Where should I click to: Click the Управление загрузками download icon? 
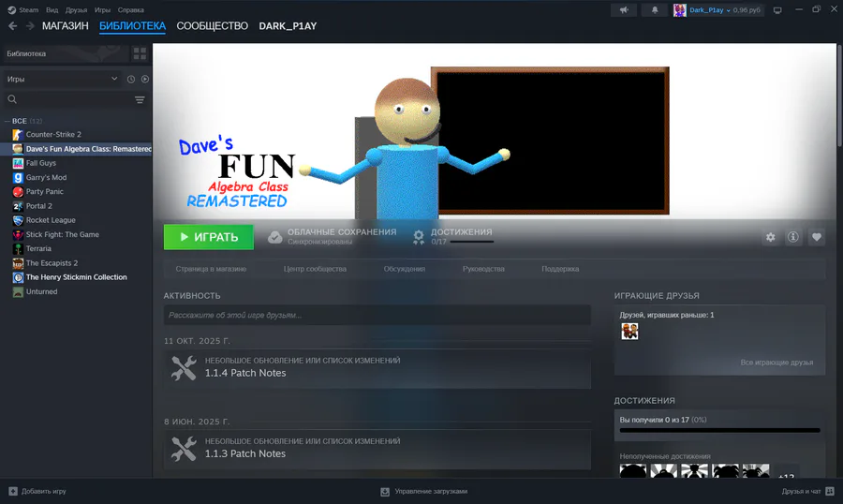385,492
